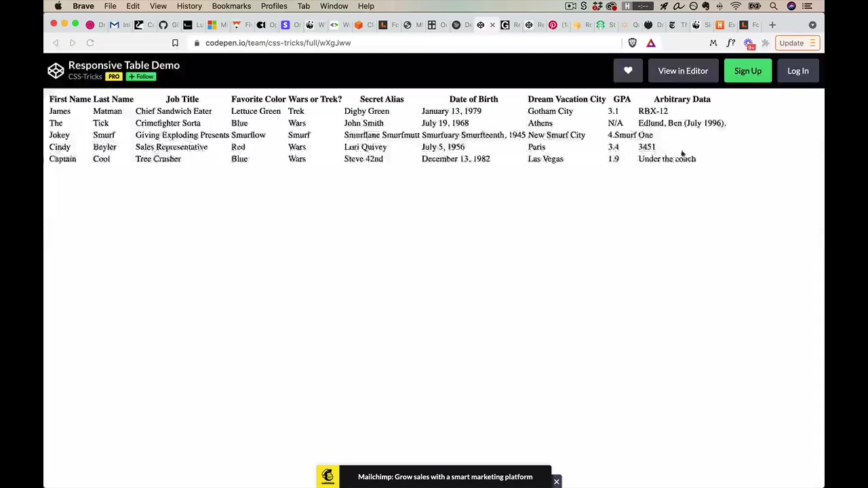Screen dimensions: 868x488
Task: Click the browser back arrow
Action: [x=56, y=43]
